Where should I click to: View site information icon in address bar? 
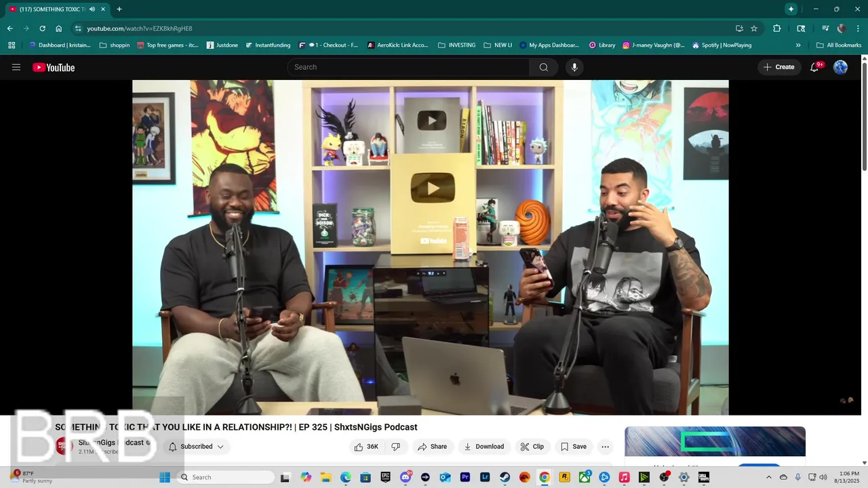(78, 28)
